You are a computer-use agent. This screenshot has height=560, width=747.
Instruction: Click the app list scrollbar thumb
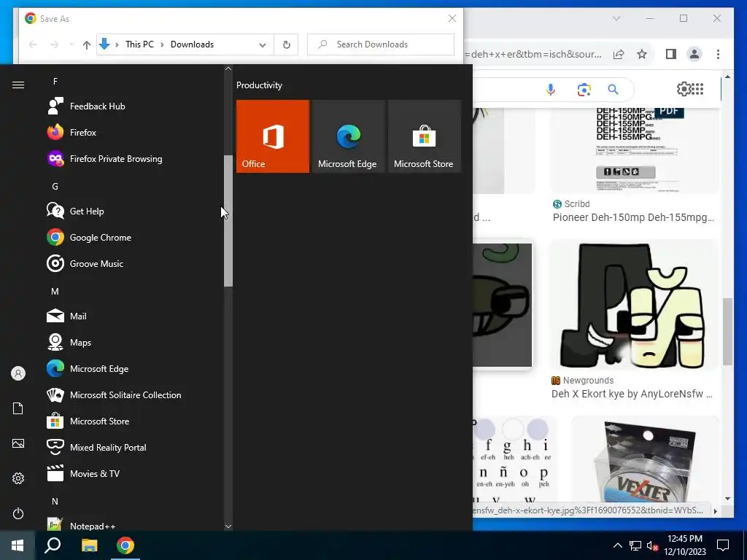[x=228, y=221]
